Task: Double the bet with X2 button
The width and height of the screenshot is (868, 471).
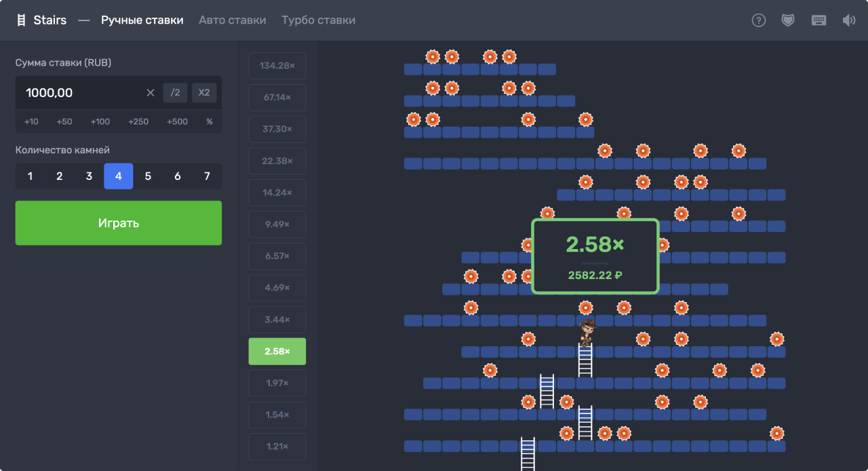Action: pos(204,93)
